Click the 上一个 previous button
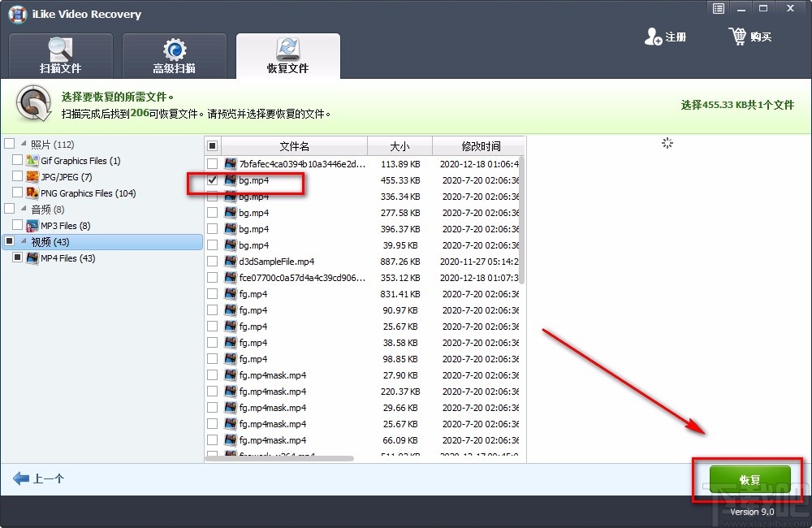This screenshot has height=528, width=812. (x=37, y=478)
